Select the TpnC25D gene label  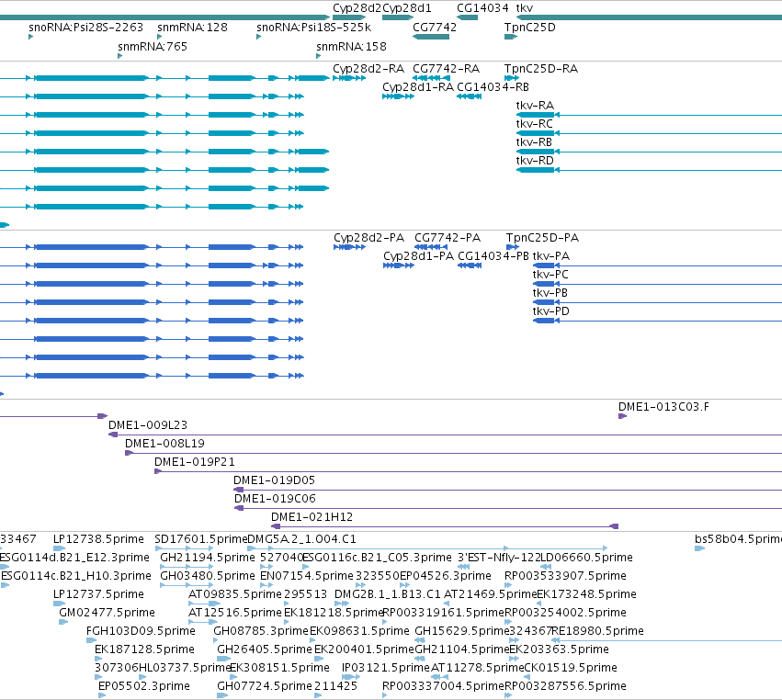coord(529,28)
